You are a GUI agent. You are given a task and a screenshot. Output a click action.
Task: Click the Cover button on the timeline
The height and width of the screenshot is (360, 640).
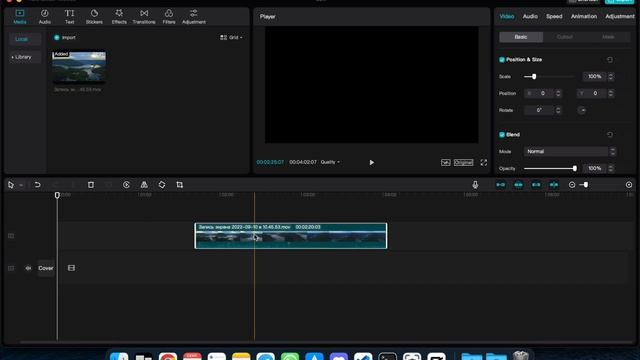click(46, 268)
